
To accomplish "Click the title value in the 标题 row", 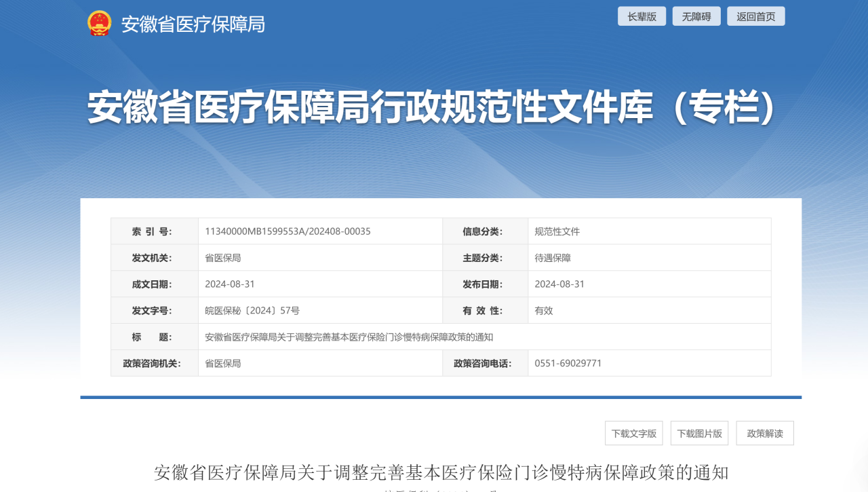I will pyautogui.click(x=349, y=337).
